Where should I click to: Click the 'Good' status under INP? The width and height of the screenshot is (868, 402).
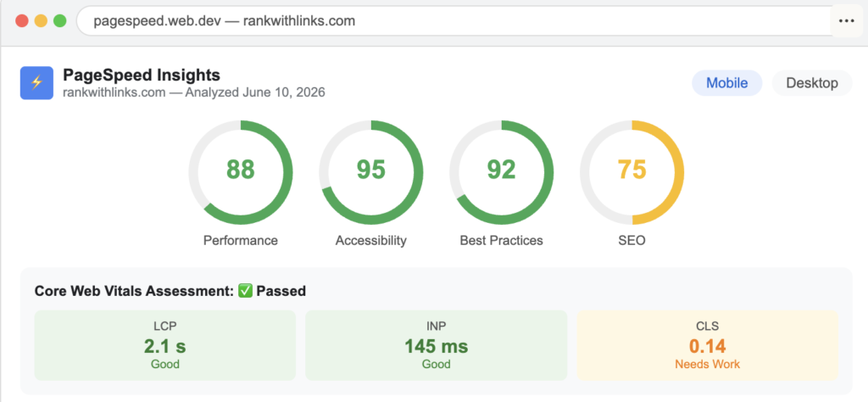coord(437,365)
